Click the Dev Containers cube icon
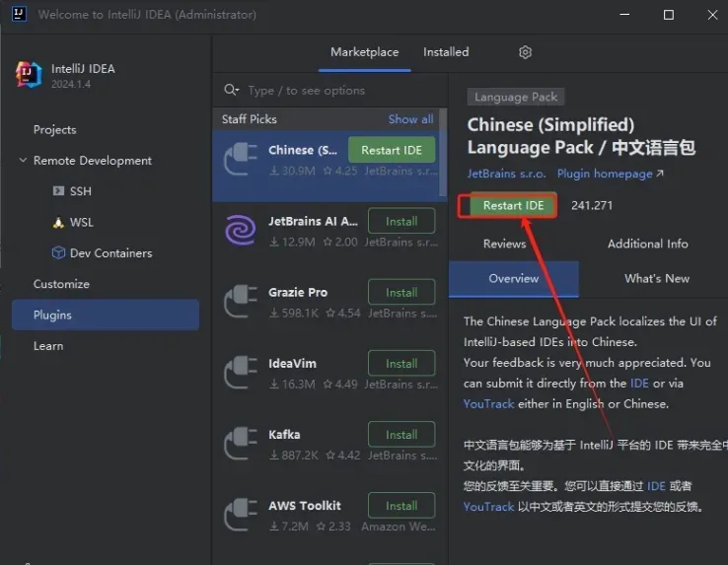This screenshot has width=728, height=565. (58, 252)
